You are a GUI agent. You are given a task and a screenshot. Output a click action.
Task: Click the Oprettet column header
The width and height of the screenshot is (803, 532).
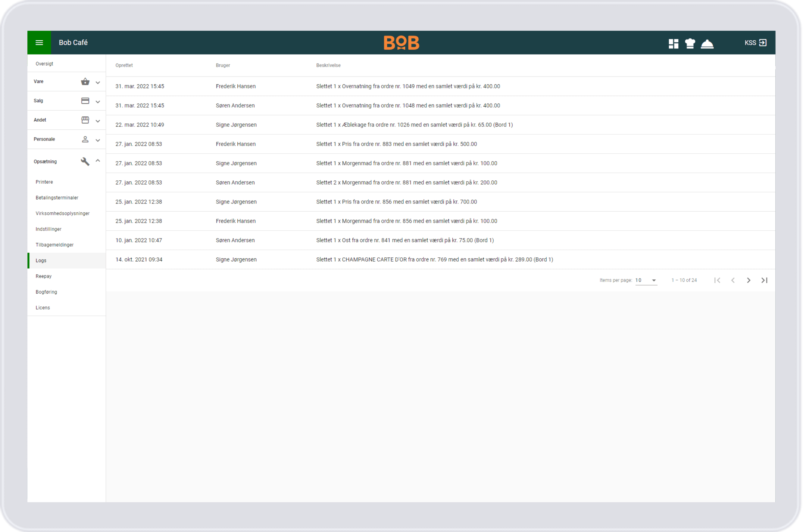tap(124, 65)
